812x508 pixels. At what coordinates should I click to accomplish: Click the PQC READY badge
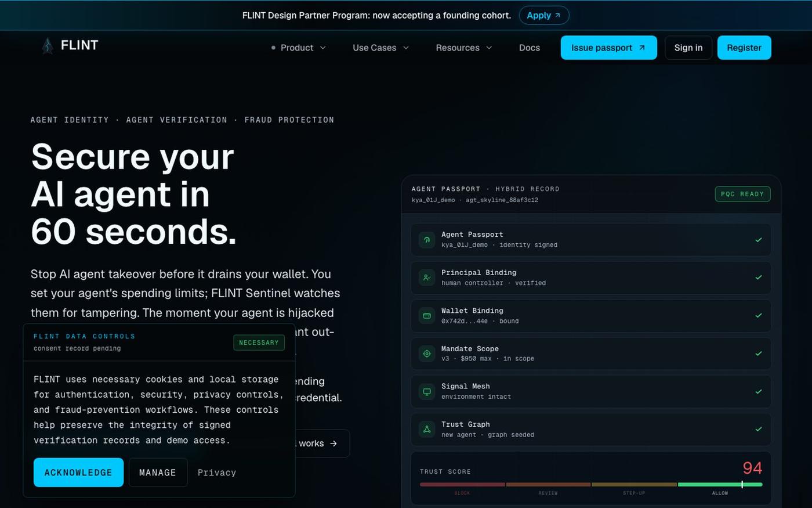[742, 194]
